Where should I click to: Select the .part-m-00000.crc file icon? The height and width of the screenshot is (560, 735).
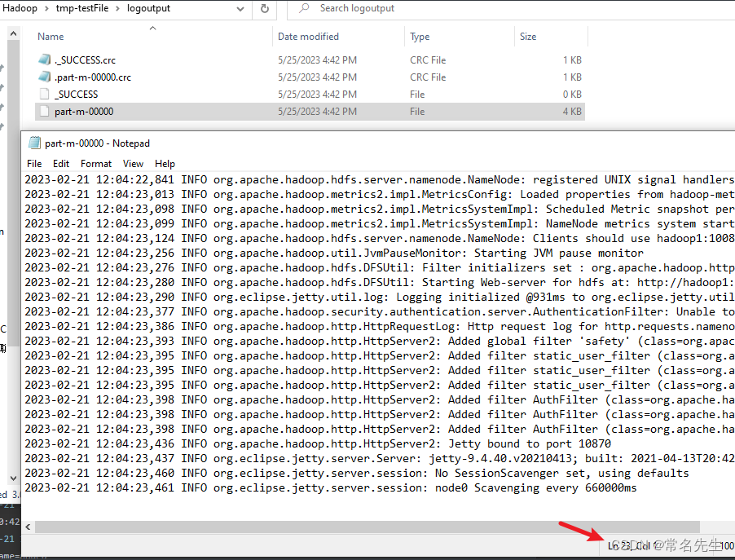45,77
